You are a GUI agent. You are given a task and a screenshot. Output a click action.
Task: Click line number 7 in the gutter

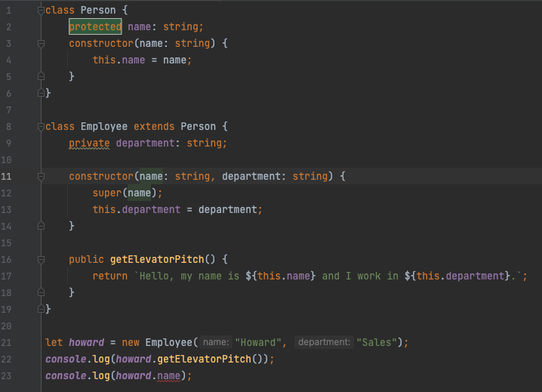8,110
